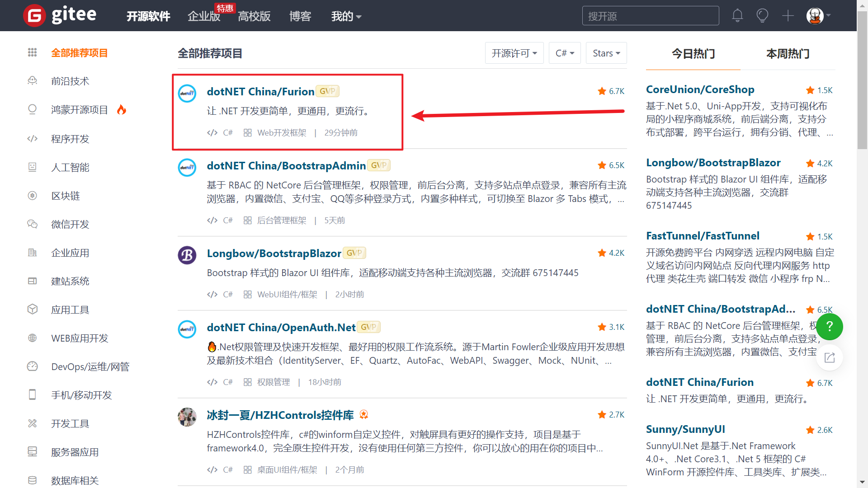Screen dimensions: 868x488
Task: Click the WebUI组件/框架 category tag
Action: pos(287,294)
